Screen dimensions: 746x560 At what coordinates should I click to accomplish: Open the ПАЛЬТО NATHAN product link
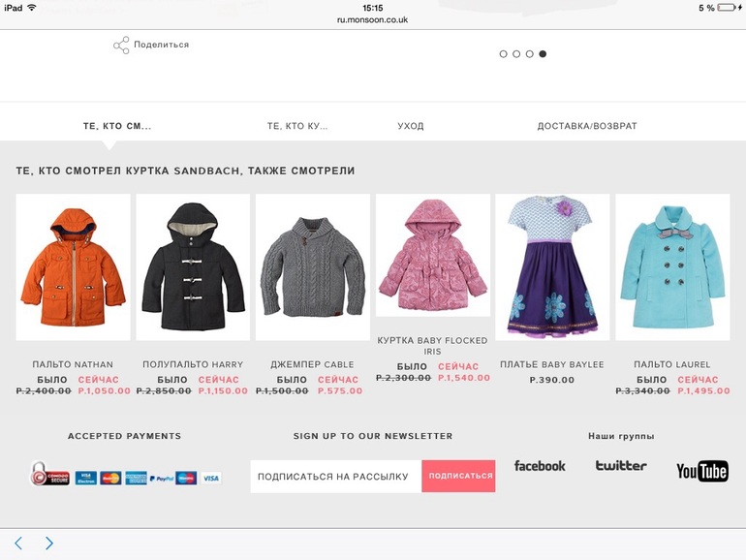coord(73,364)
